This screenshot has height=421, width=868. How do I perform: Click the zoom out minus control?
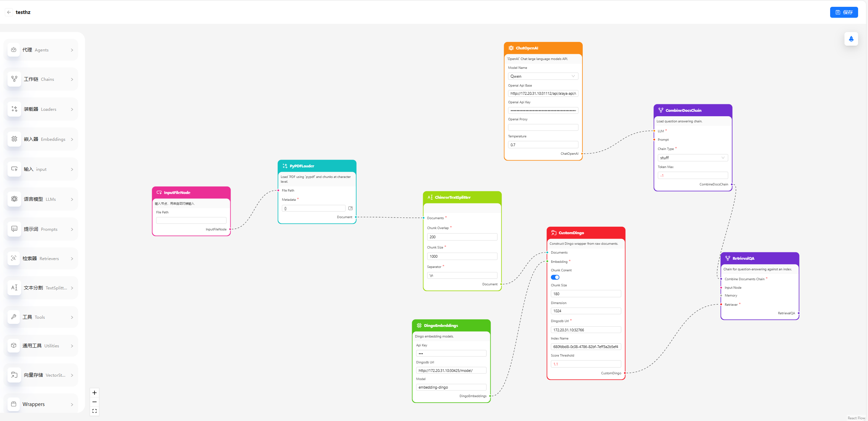[95, 402]
